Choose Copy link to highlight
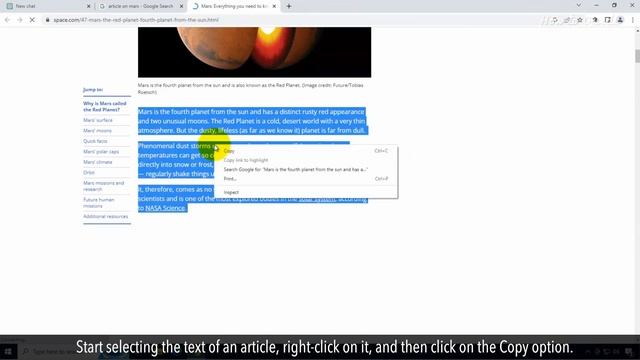The image size is (640, 360). 305,160
